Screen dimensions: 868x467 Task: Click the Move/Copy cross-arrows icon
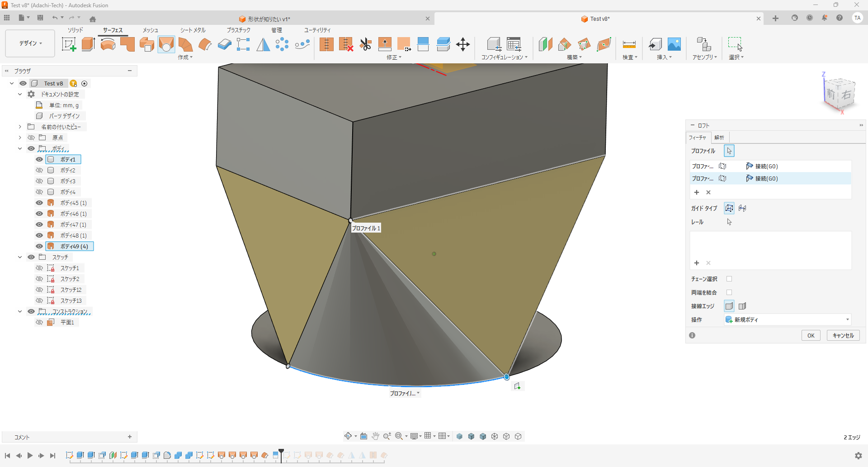tap(463, 44)
